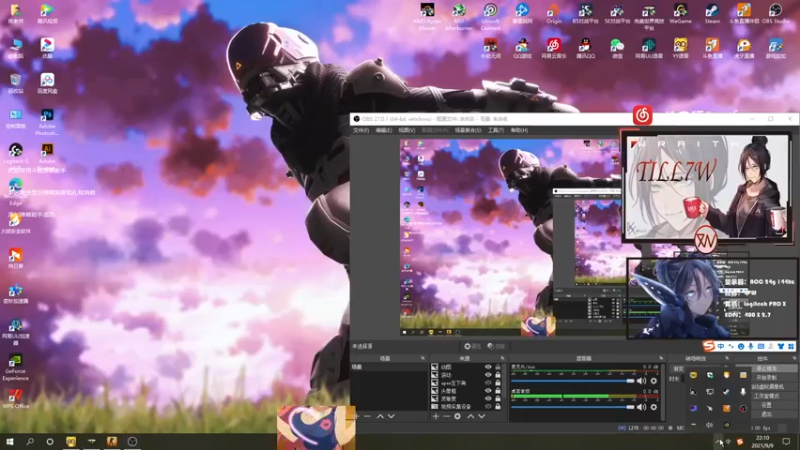This screenshot has width=800, height=450.
Task: Click the NVIDIA icon in tray popup
Action: click(x=727, y=425)
